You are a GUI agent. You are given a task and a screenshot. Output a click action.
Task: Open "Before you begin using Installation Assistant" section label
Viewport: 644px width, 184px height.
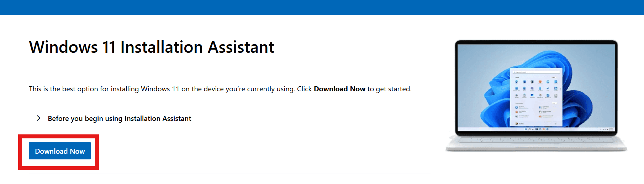click(x=120, y=118)
